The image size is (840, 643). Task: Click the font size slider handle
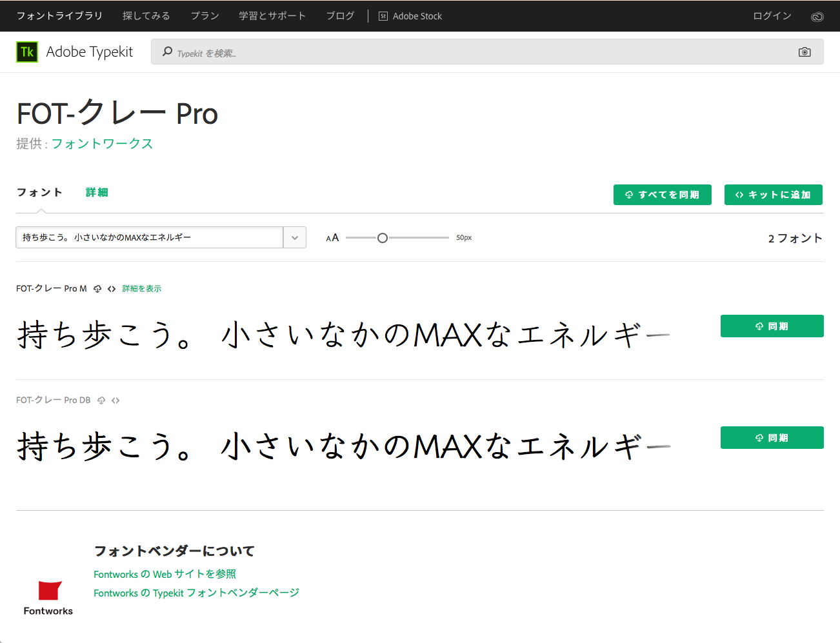[383, 238]
